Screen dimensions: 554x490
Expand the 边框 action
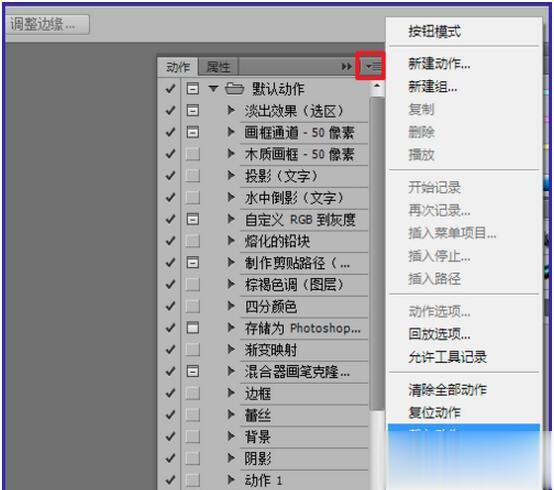click(231, 393)
